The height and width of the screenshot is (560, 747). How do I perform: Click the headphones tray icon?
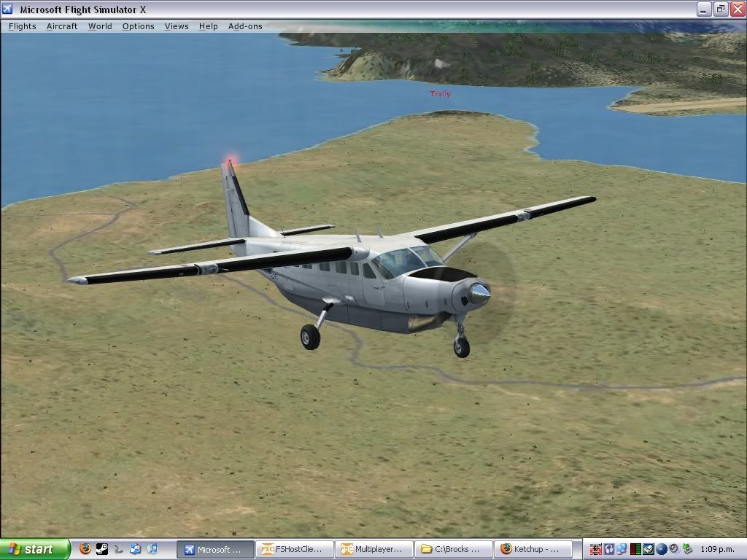[609, 549]
